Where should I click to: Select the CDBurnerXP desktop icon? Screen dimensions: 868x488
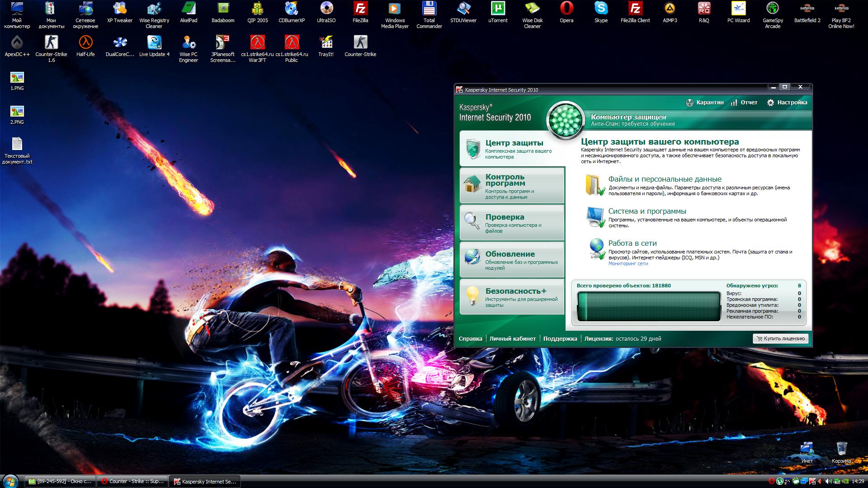[x=292, y=13]
